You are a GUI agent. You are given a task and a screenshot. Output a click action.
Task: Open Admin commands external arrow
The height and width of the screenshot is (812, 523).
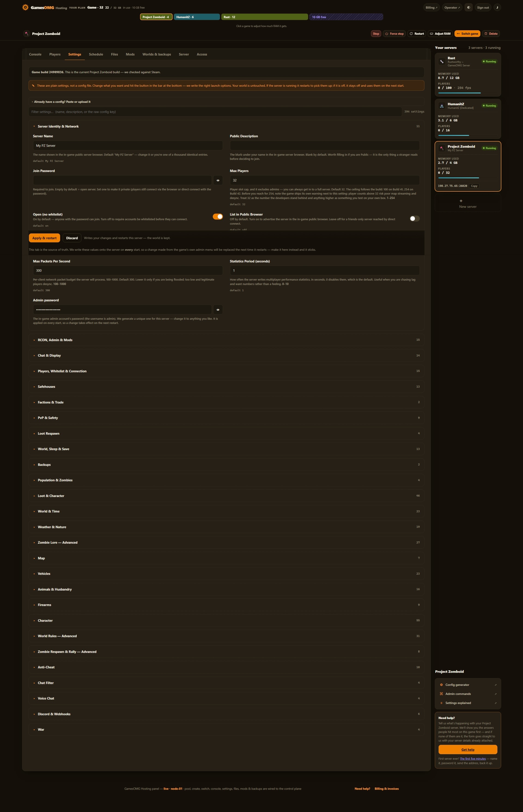pos(496,694)
